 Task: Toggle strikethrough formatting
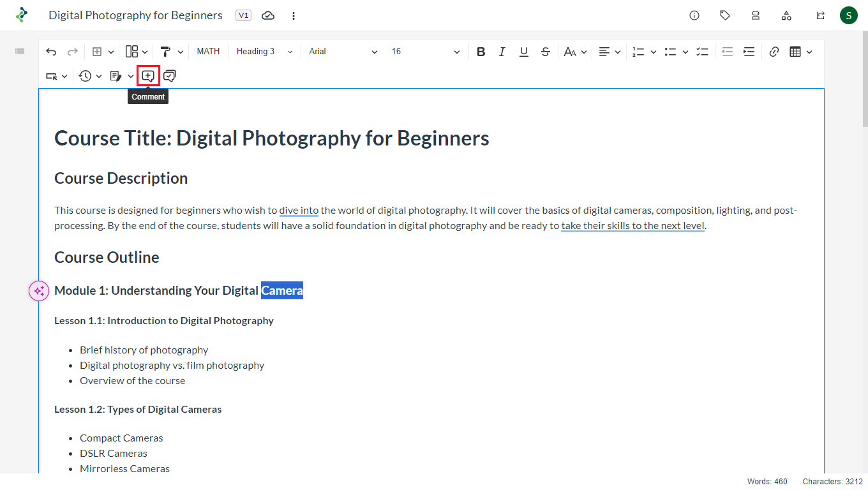545,52
